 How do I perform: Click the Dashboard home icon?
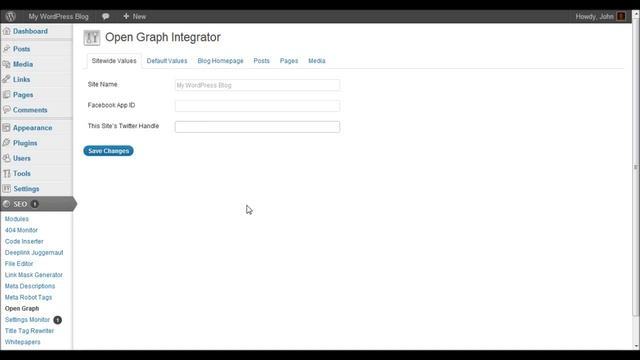click(x=7, y=31)
